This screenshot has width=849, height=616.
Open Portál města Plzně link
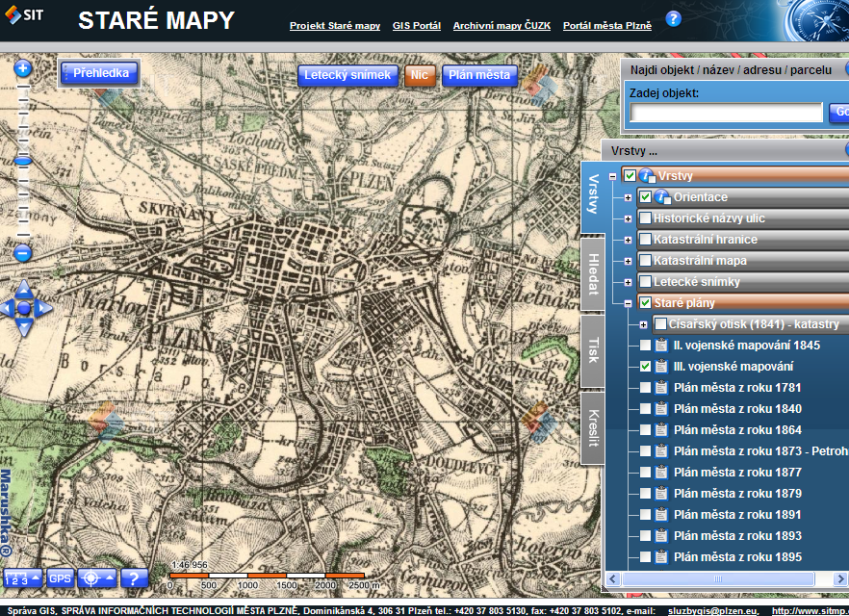click(x=607, y=25)
